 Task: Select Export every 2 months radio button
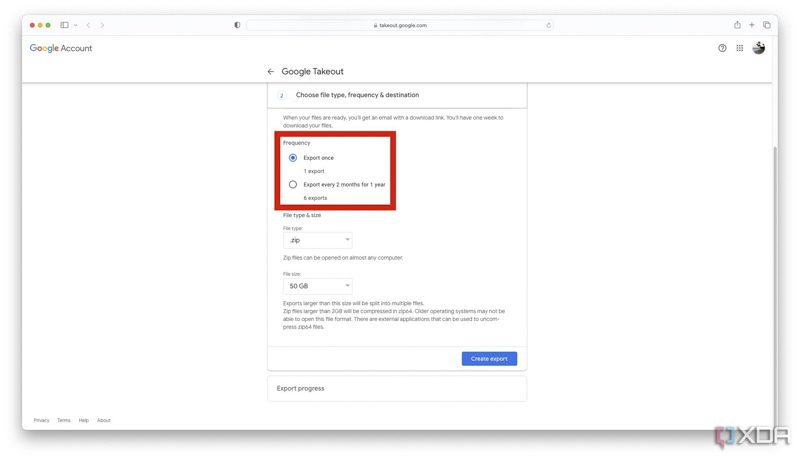[293, 184]
